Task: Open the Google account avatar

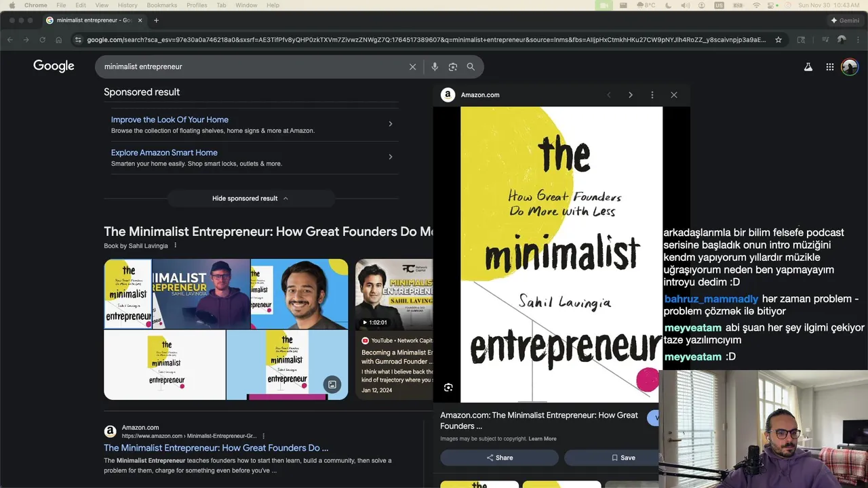Action: [850, 66]
